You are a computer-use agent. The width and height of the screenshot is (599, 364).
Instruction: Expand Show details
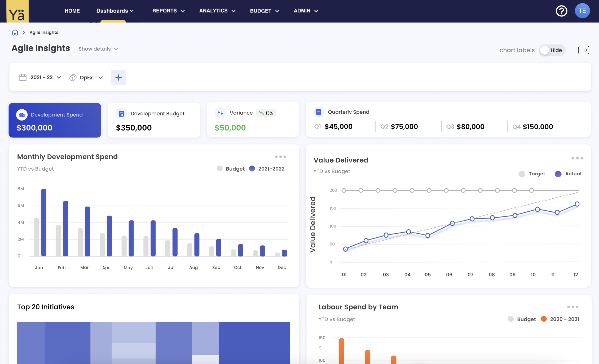point(98,49)
